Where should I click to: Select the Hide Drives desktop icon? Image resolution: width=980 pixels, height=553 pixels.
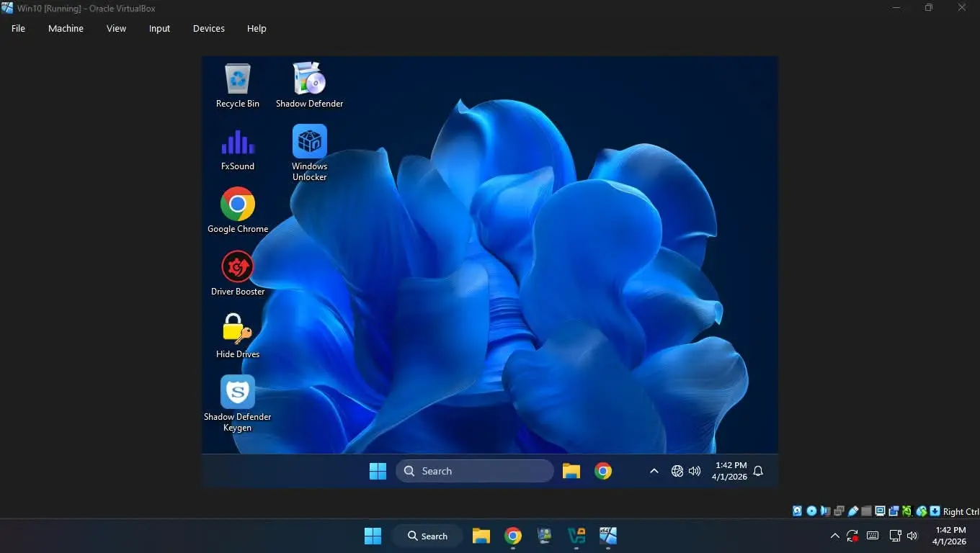(x=238, y=336)
